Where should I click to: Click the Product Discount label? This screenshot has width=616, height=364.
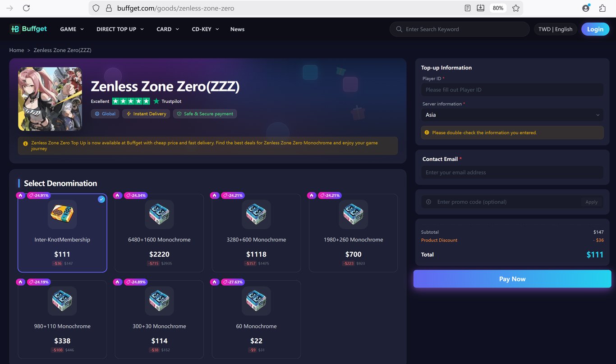point(439,240)
